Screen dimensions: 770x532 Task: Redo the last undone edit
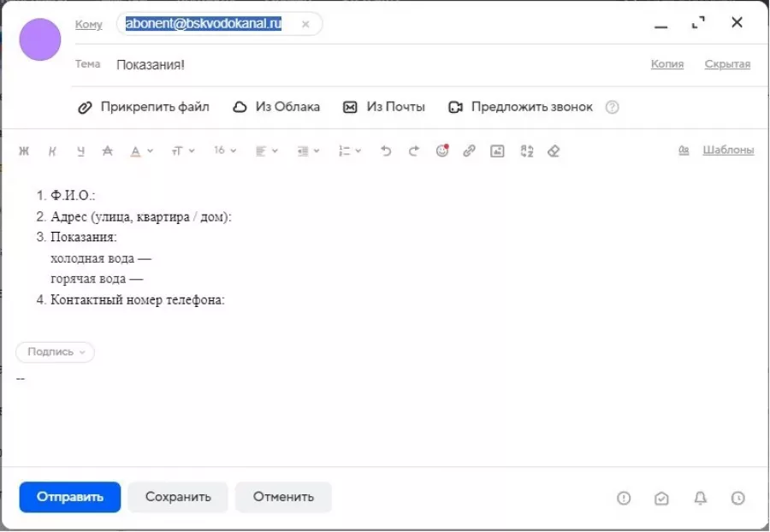414,151
